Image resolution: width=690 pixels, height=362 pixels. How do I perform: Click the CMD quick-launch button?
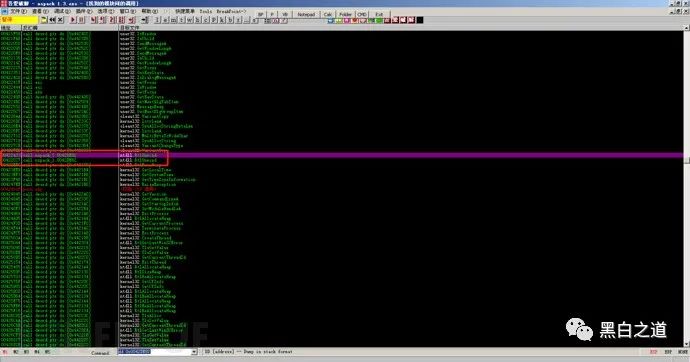(362, 15)
